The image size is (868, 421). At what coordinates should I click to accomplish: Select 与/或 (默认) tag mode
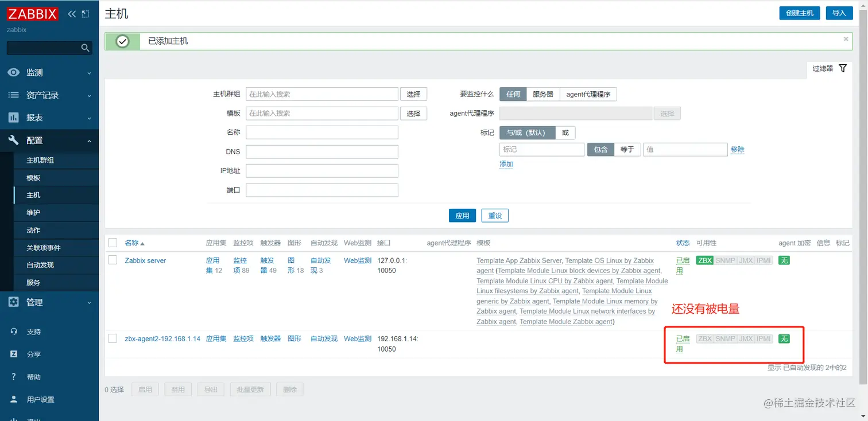(x=528, y=132)
